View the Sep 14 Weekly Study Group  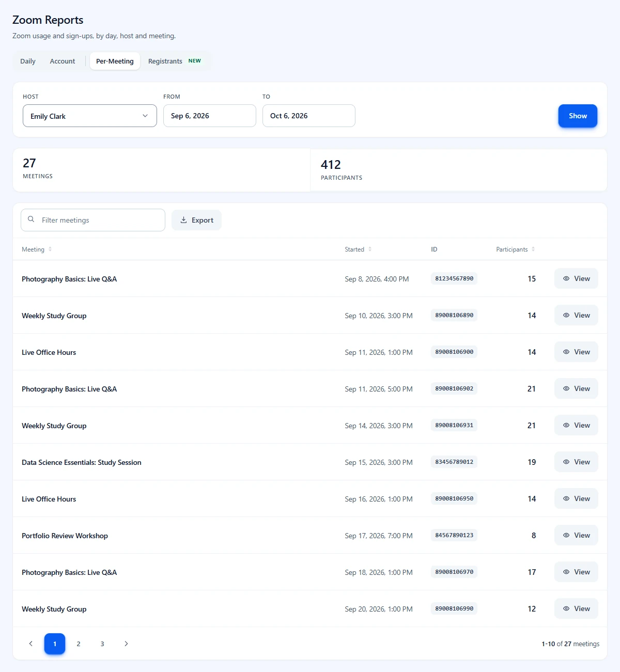pyautogui.click(x=576, y=425)
